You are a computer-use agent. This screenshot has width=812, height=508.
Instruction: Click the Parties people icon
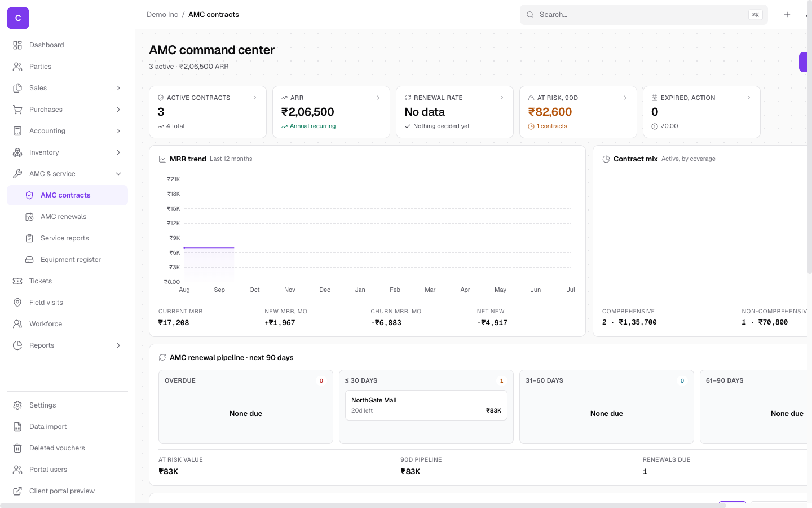click(17, 67)
